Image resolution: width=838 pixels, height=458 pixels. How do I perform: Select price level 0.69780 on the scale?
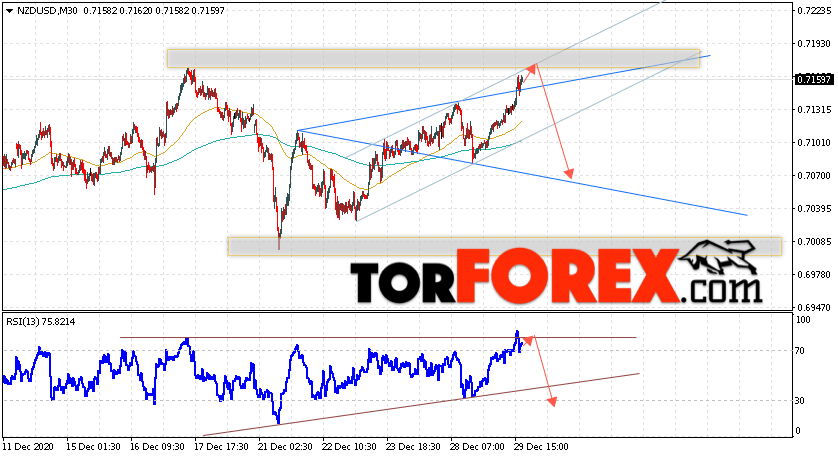[x=814, y=275]
